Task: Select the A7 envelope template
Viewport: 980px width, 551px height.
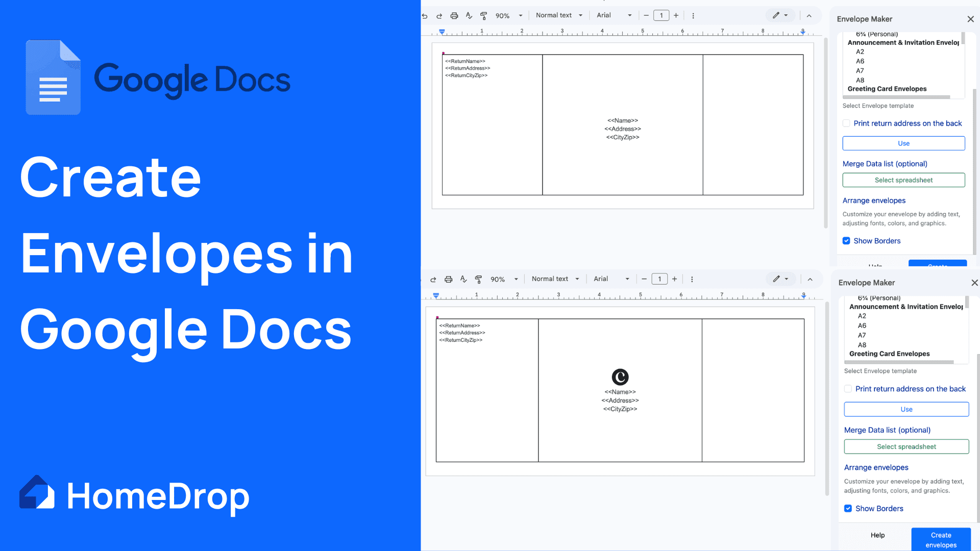Action: (x=860, y=70)
